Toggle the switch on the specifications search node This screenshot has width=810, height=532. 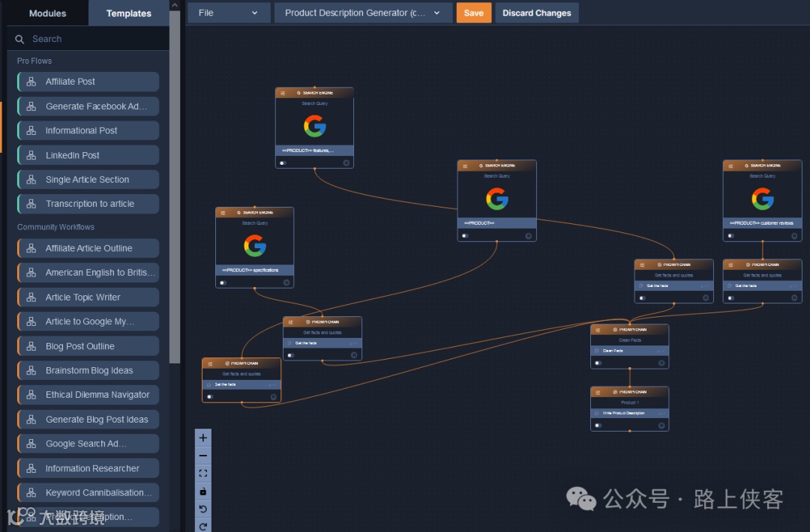tap(223, 282)
